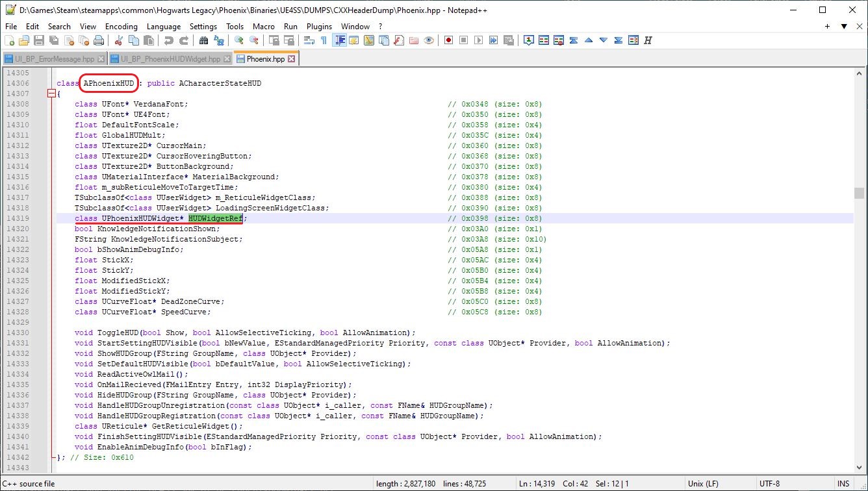The image size is (868, 491).
Task: Click the INS status bar indicator
Action: (x=843, y=483)
